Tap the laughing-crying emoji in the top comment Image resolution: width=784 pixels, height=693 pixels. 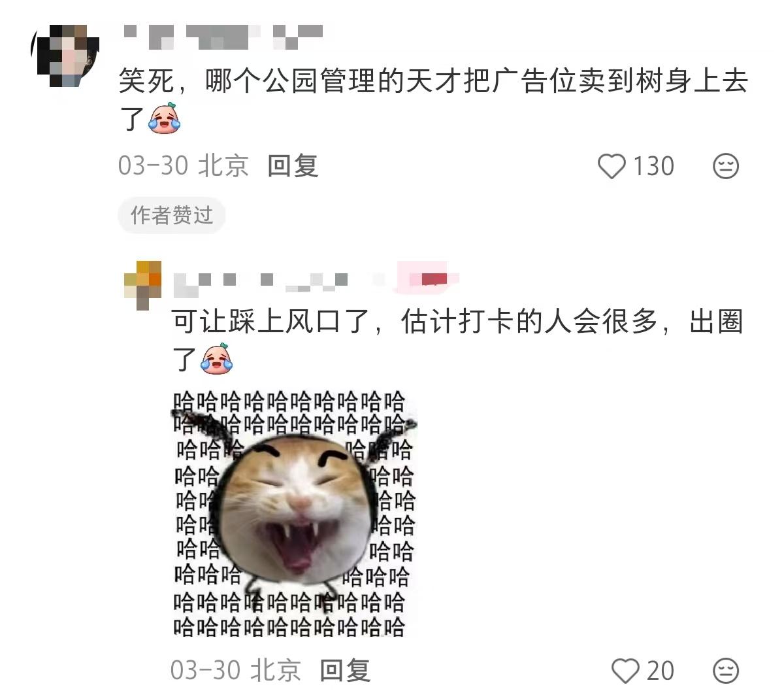coord(164,118)
